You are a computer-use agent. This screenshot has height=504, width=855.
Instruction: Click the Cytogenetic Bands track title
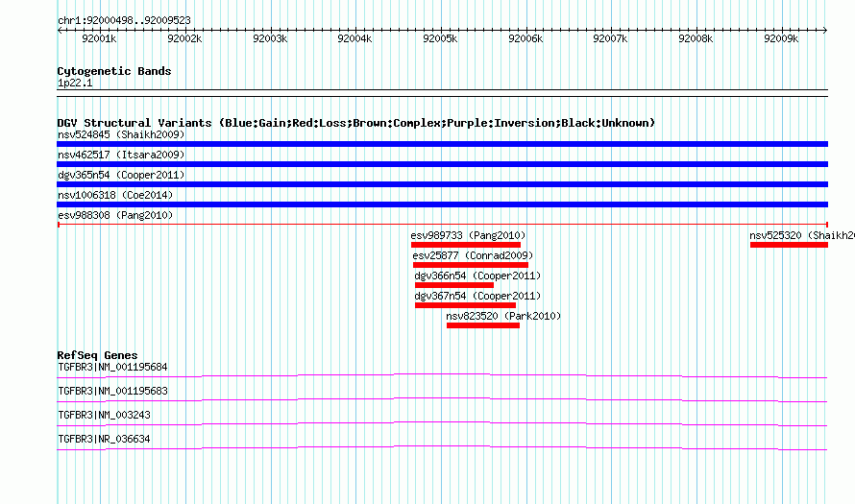(x=114, y=71)
